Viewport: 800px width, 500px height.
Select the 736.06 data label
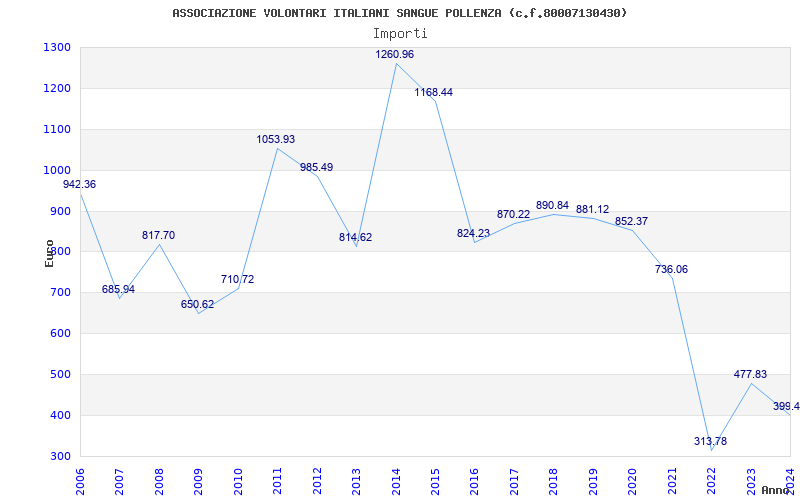[671, 269]
